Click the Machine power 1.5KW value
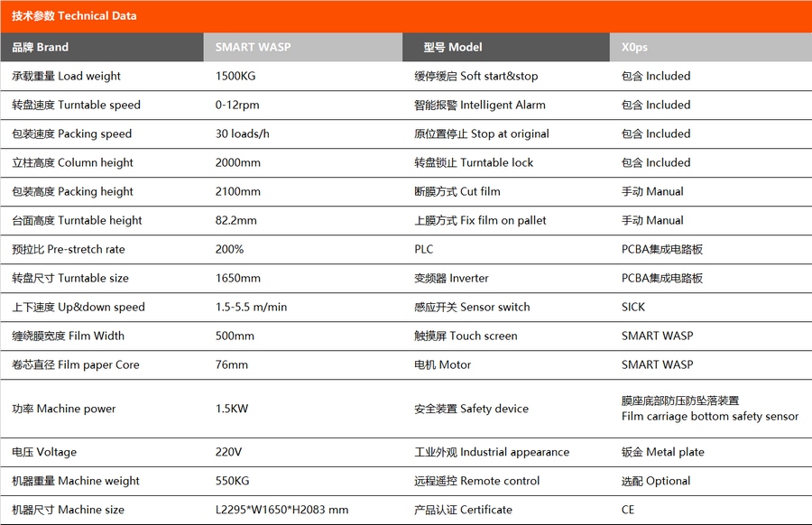 (232, 409)
